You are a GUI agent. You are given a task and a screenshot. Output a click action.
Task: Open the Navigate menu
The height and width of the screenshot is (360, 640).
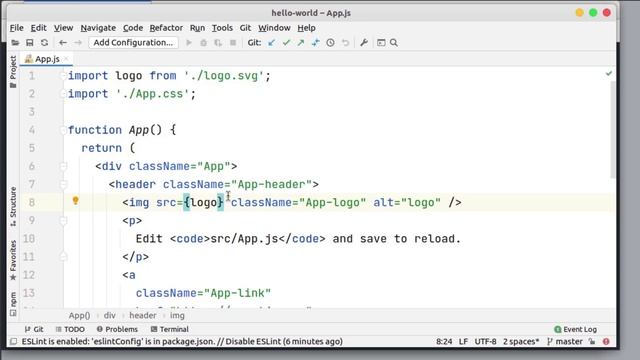coord(98,28)
